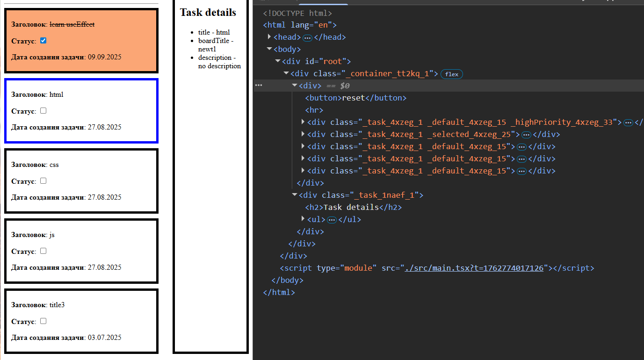644x360 pixels.
Task: Click the ellipsis badge inside the ul element
Action: (x=332, y=220)
